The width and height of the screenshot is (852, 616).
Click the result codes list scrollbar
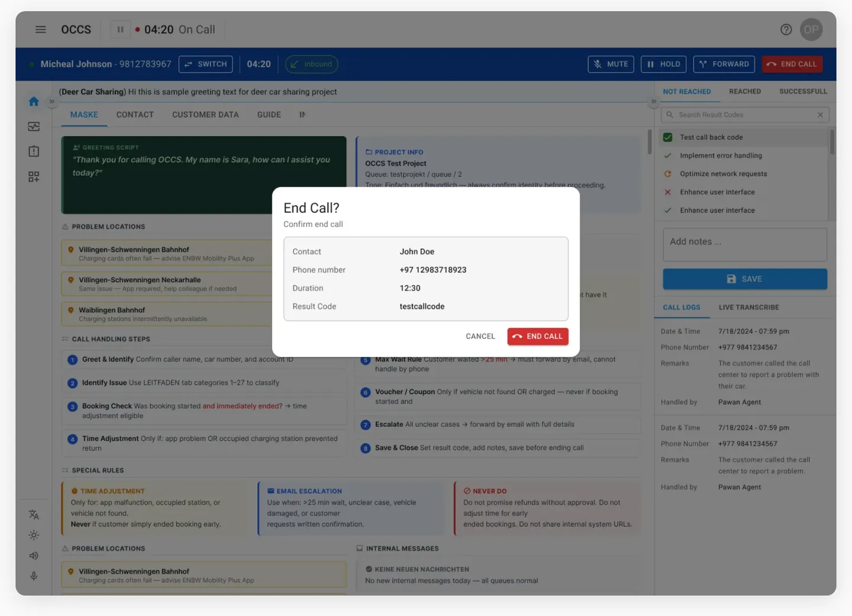(x=832, y=142)
